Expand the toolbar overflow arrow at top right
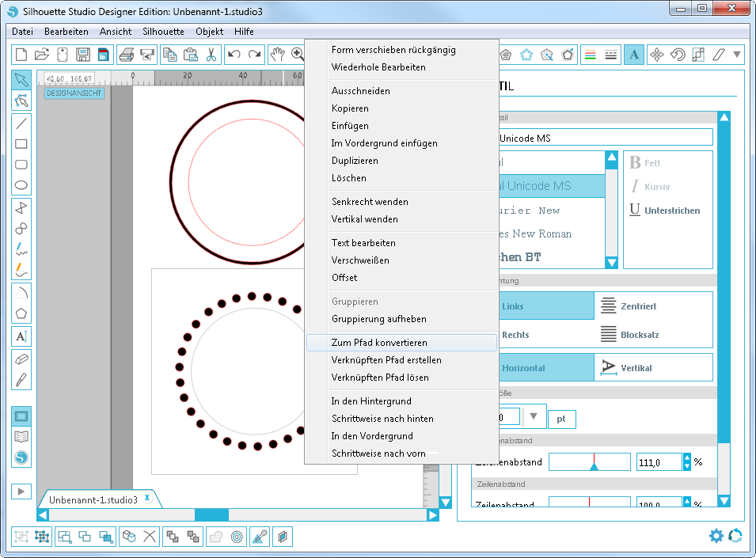Viewport: 756px width, 558px height. [x=738, y=55]
